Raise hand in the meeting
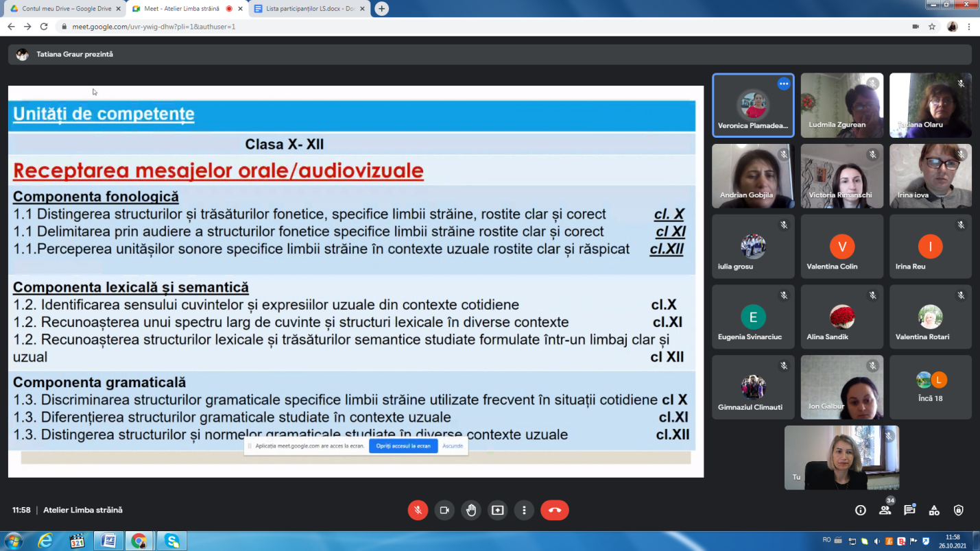Viewport: 980px width, 551px height. 471,510
